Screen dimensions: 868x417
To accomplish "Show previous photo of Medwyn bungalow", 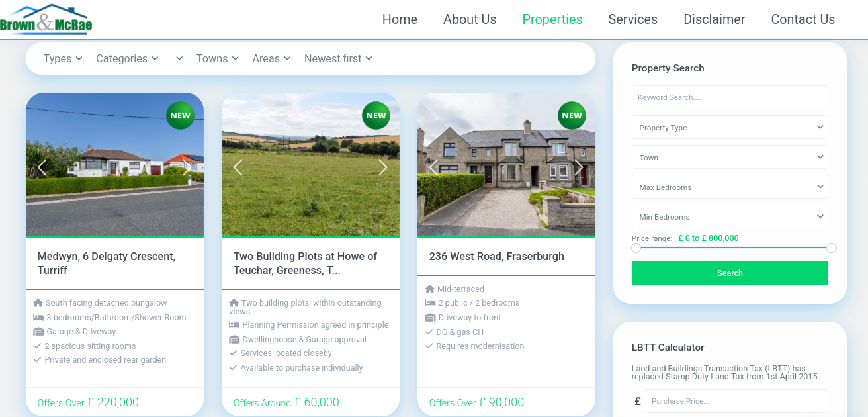I will (42, 167).
